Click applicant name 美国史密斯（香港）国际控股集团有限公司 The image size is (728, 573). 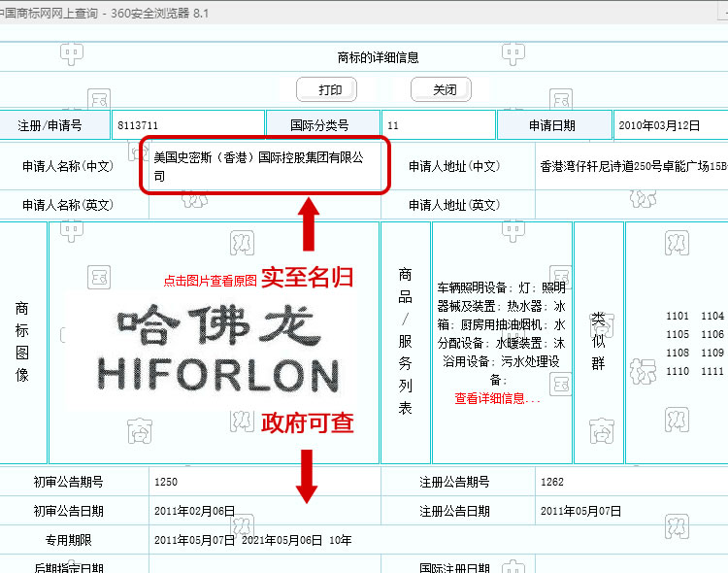click(258, 166)
